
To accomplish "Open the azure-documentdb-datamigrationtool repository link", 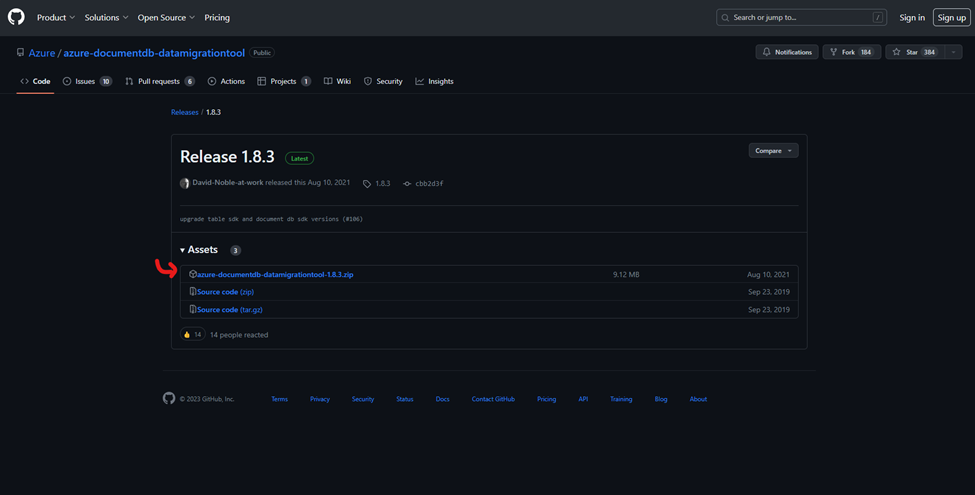I will click(x=154, y=53).
